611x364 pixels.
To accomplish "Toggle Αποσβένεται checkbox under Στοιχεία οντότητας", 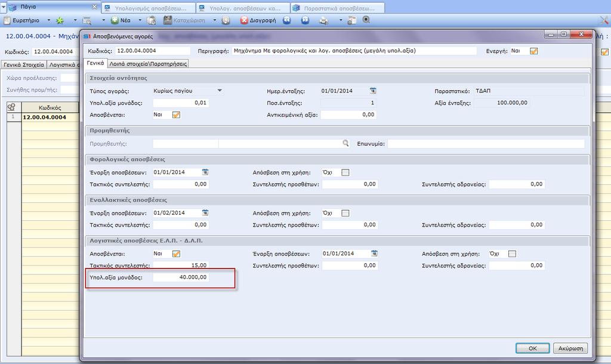I will click(176, 115).
